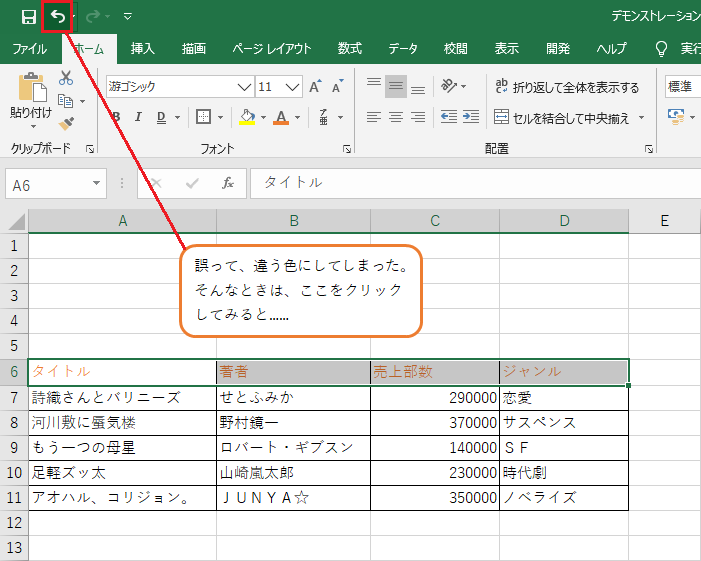Click the 貼り付け paste button
The height and width of the screenshot is (561, 701).
pos(31,100)
